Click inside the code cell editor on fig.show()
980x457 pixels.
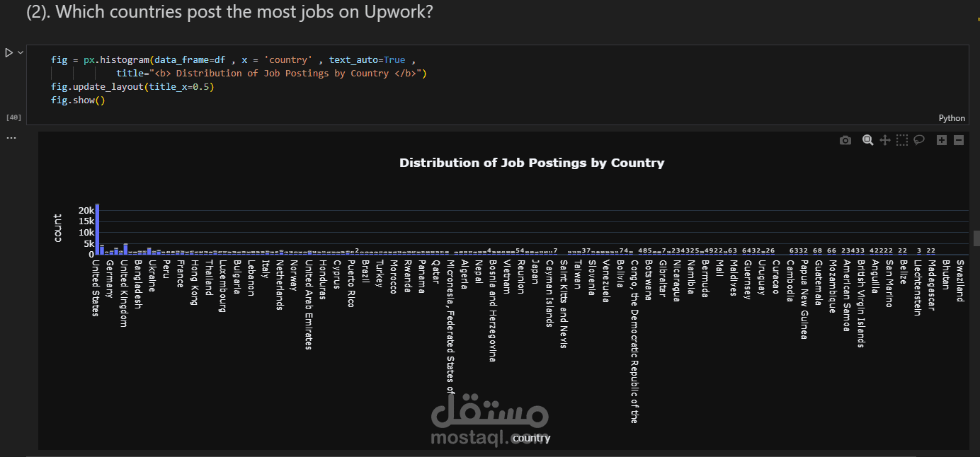[78, 100]
